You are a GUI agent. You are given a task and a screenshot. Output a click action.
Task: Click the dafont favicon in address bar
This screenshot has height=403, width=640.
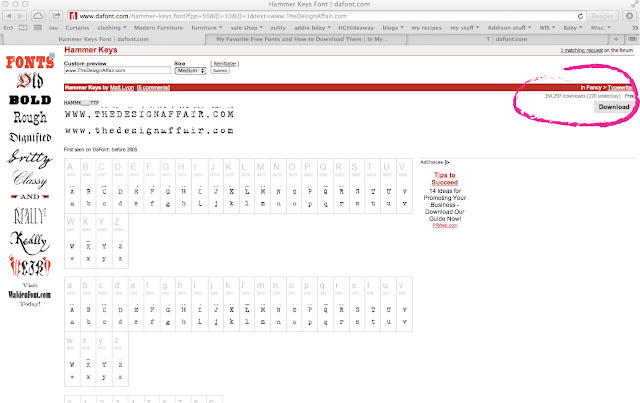[73, 16]
